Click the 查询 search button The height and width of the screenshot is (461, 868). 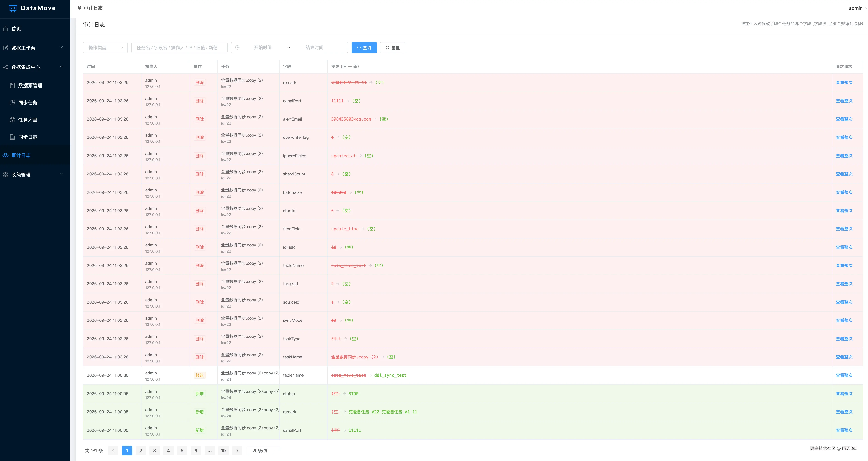[364, 47]
